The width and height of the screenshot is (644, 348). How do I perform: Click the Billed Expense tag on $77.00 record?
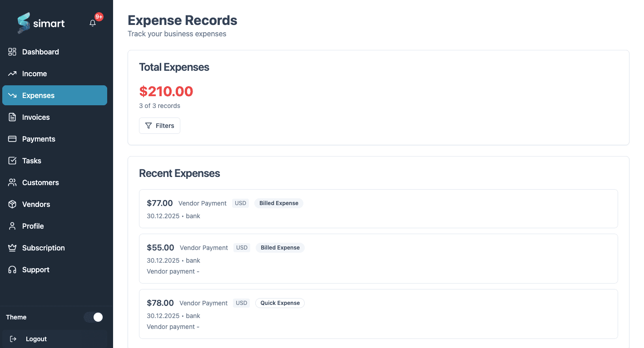[x=278, y=203]
